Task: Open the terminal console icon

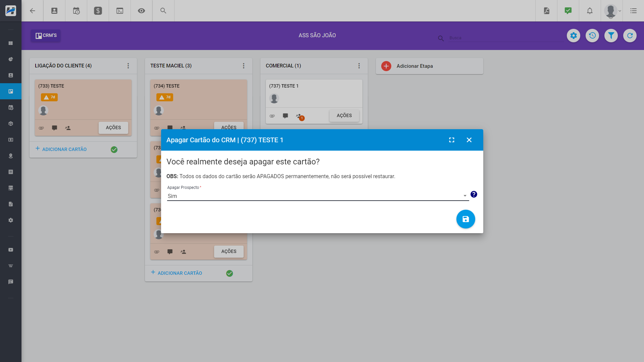Action: pyautogui.click(x=120, y=11)
